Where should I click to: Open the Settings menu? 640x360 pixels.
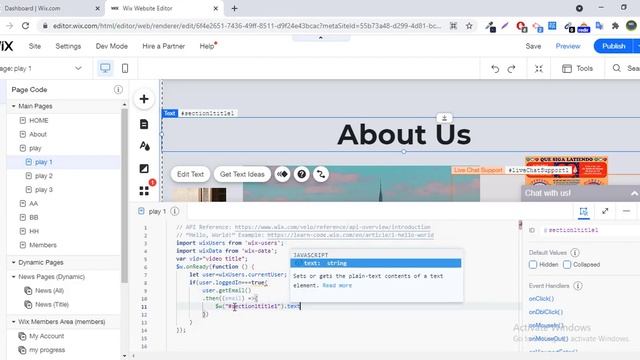tap(68, 46)
